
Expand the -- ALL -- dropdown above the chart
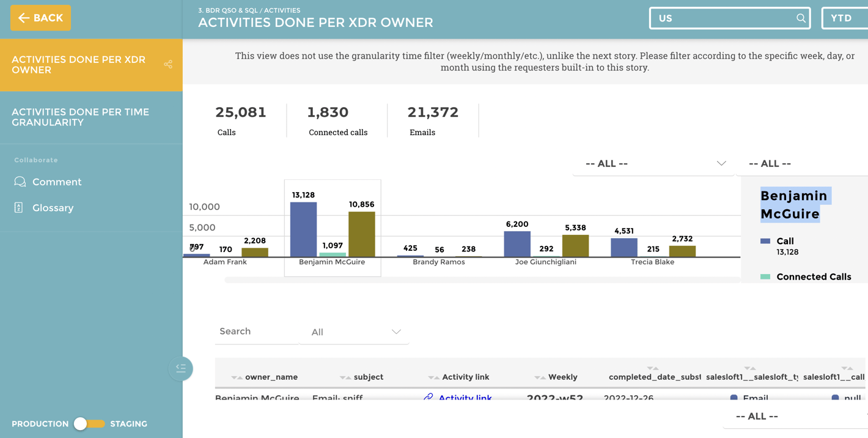(x=652, y=163)
